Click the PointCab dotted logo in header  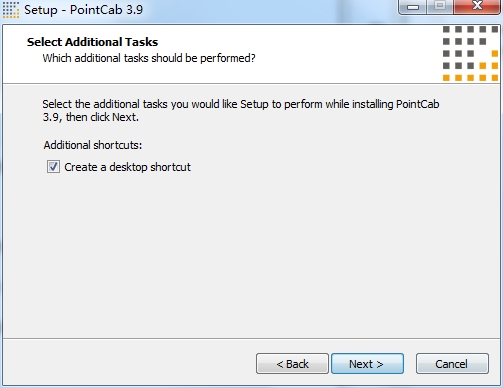point(470,54)
